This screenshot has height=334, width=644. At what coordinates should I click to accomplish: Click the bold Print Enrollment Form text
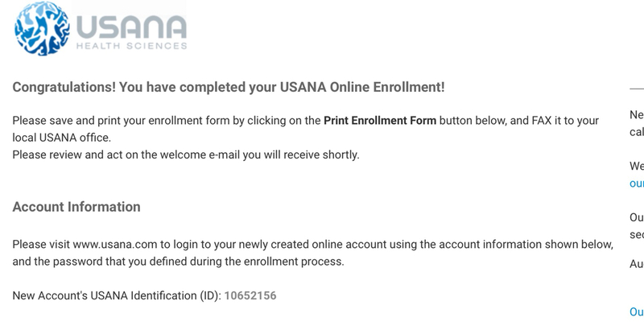(x=380, y=121)
